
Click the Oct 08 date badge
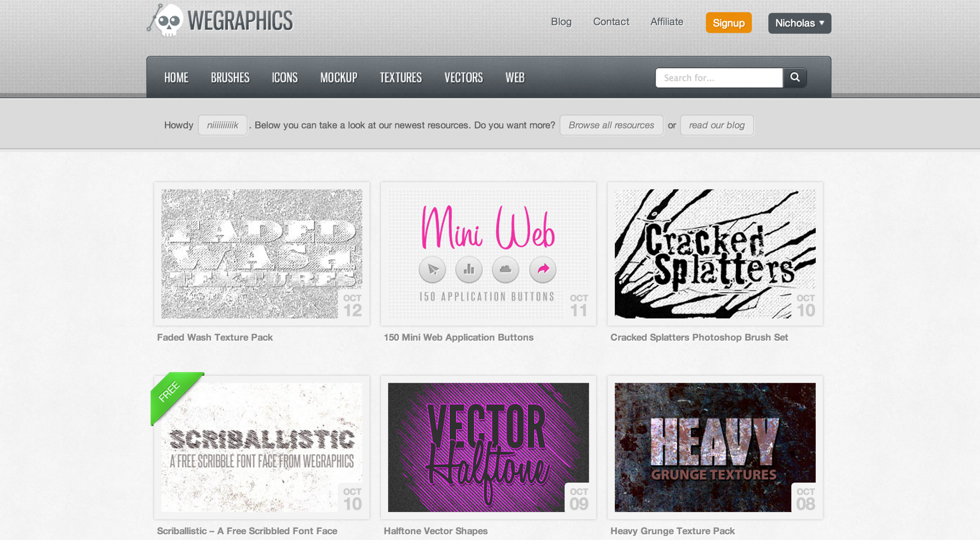(805, 499)
